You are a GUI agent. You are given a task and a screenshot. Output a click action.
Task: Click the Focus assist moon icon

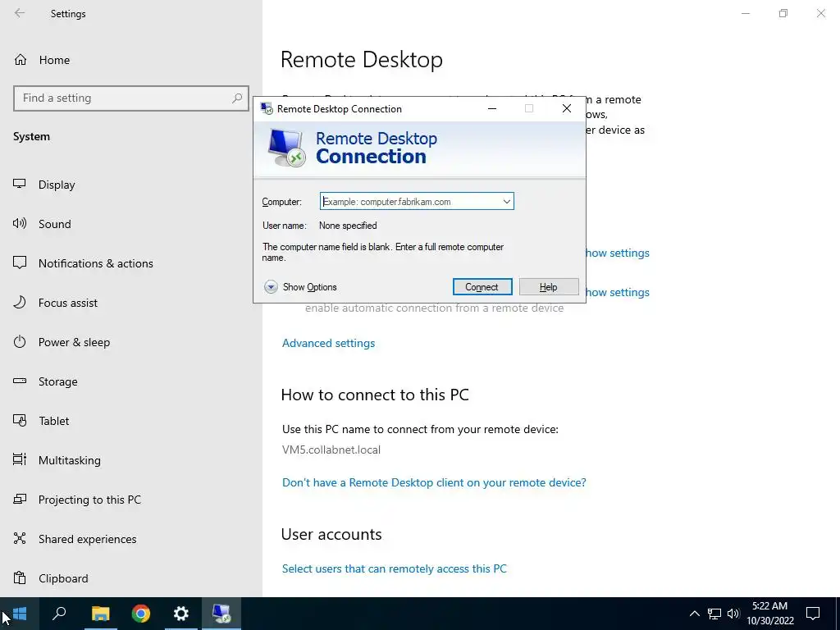point(20,302)
